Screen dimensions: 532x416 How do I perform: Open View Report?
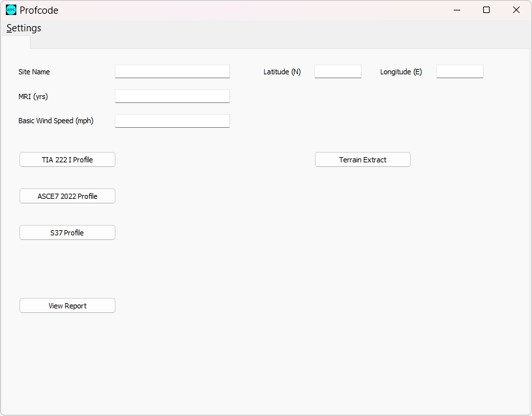point(67,306)
